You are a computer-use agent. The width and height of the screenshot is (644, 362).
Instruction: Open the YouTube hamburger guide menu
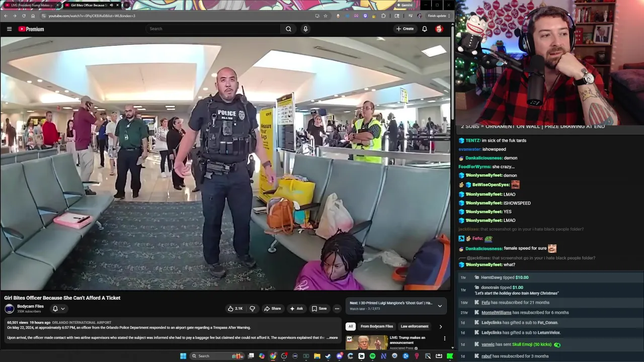tap(9, 29)
